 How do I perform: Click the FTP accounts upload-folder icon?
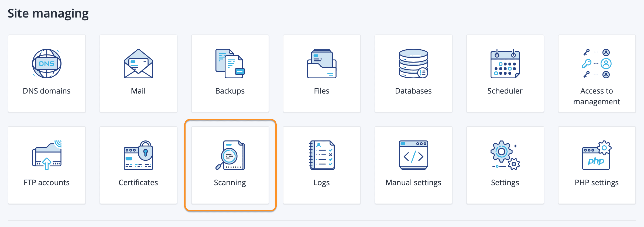(47, 155)
